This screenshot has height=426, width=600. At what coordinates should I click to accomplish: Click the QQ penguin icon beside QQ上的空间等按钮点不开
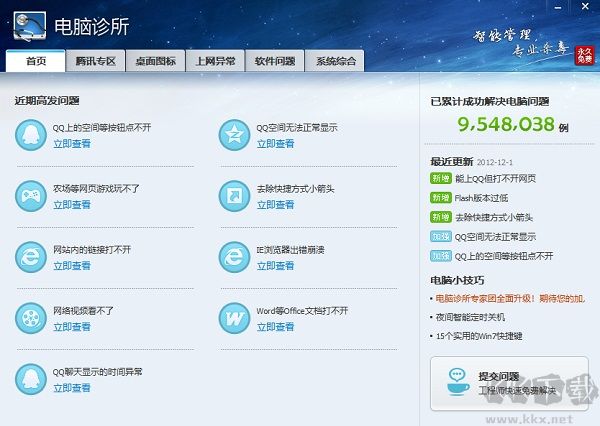point(31,135)
